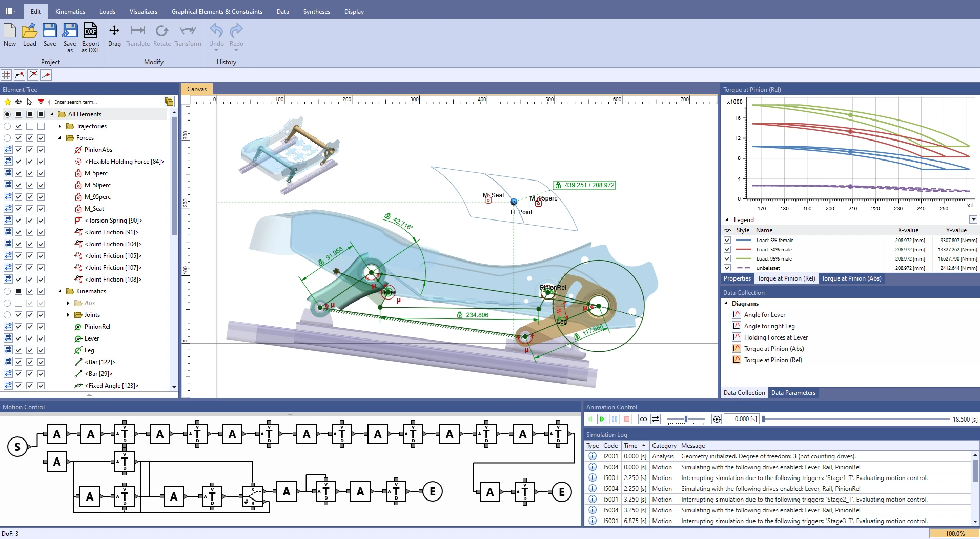Click the Start node S in Motion Control
Screen dimensions: 980x539
point(17,447)
